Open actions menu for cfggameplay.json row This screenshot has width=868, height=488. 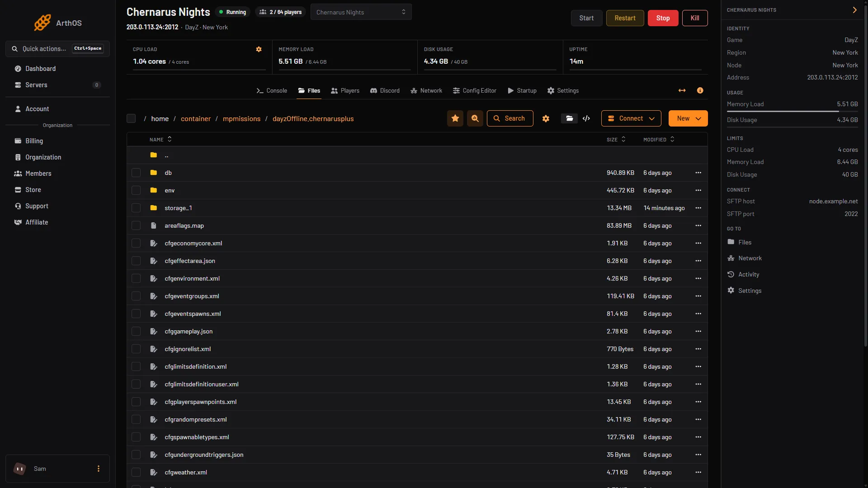click(x=698, y=331)
